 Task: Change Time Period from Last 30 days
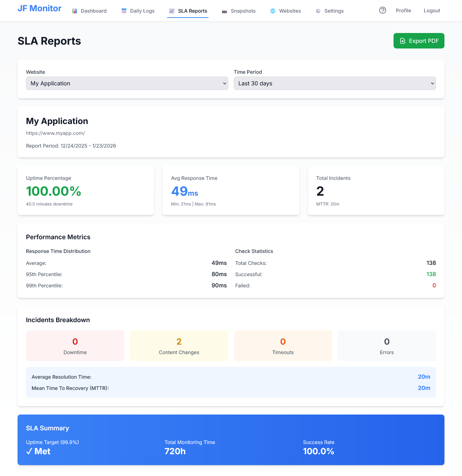click(335, 83)
